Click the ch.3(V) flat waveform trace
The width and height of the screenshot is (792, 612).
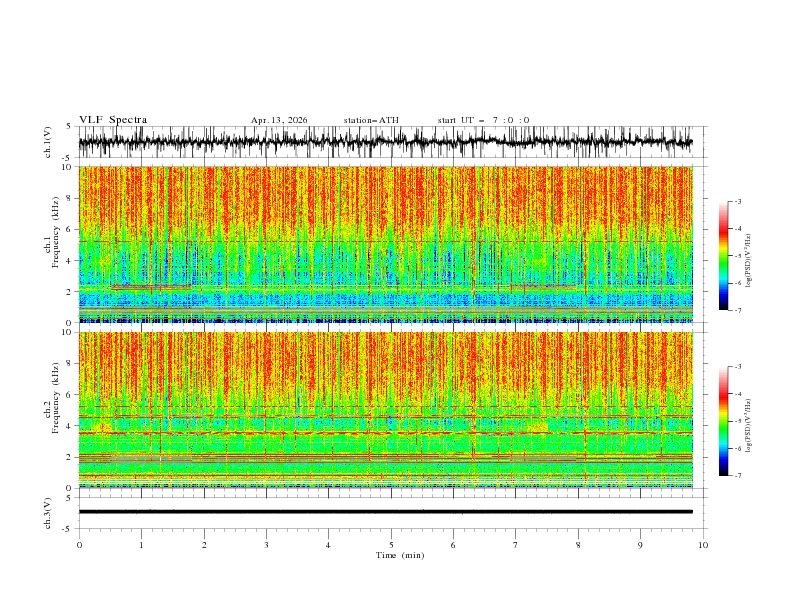click(x=385, y=512)
